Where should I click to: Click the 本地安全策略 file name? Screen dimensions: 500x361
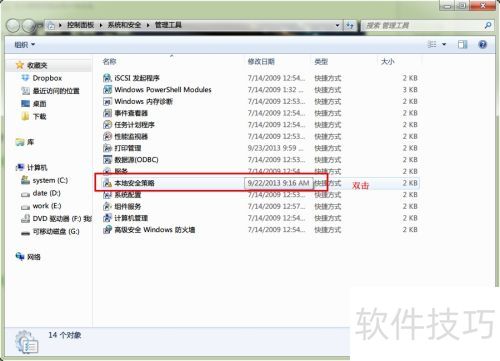(134, 183)
